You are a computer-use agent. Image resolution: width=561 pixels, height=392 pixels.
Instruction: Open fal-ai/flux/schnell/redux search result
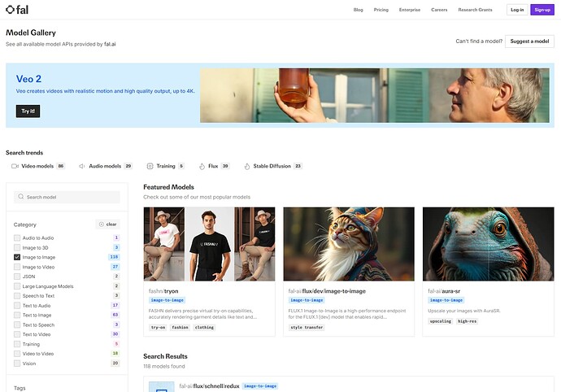coord(209,386)
